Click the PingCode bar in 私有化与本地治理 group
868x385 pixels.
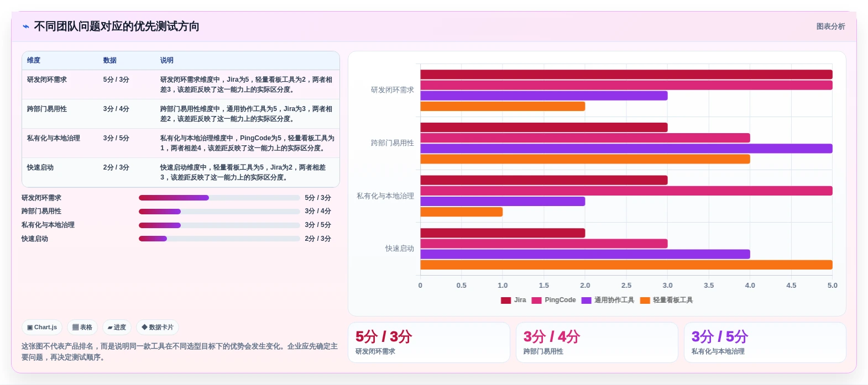pyautogui.click(x=626, y=191)
